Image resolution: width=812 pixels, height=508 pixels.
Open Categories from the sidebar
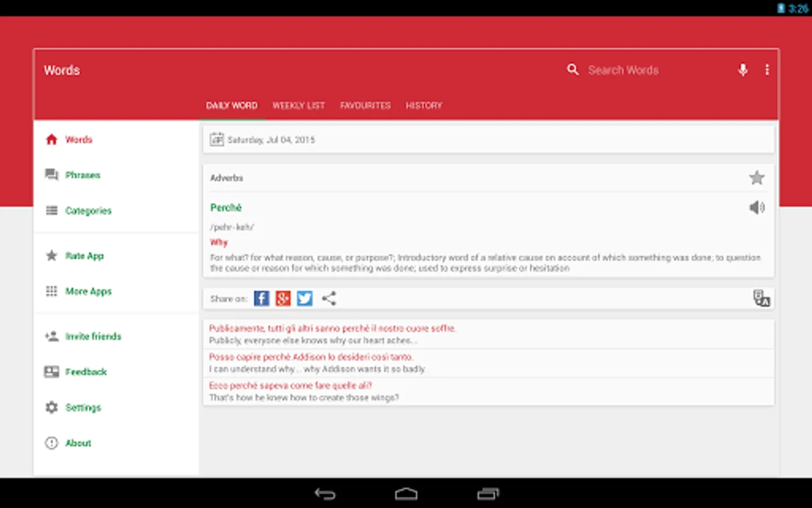[89, 211]
